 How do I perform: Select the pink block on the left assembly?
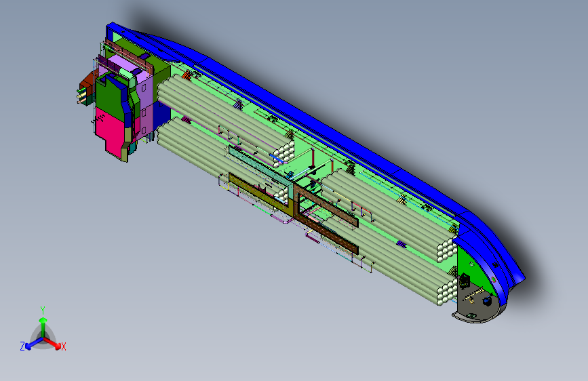pyautogui.click(x=111, y=132)
